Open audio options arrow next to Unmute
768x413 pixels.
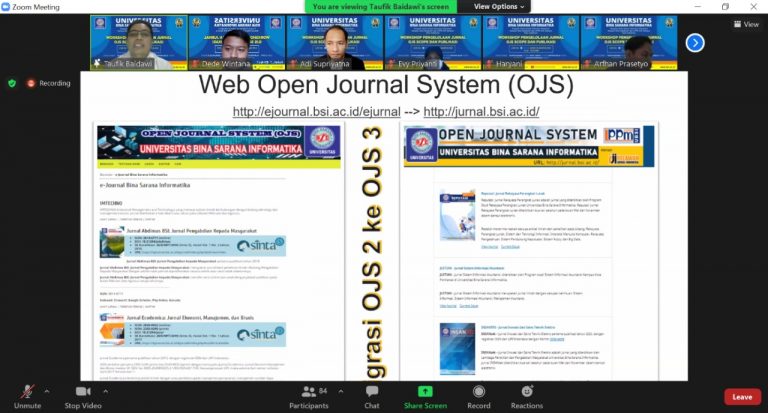tap(47, 391)
